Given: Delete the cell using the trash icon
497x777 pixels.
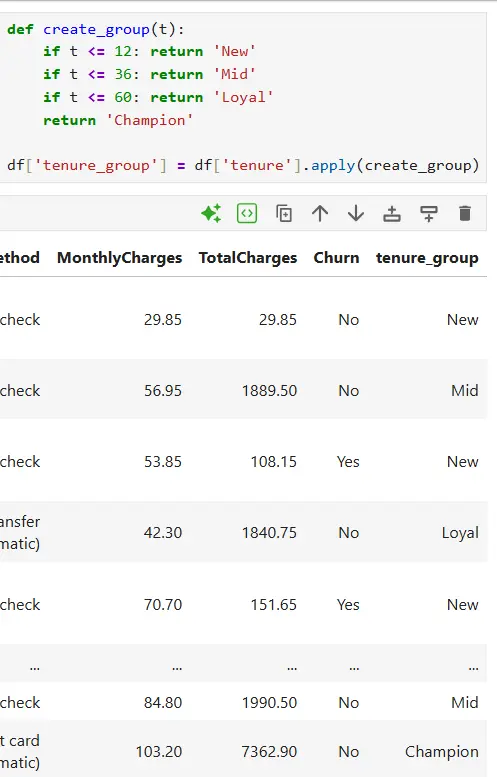Looking at the screenshot, I should click(465, 214).
